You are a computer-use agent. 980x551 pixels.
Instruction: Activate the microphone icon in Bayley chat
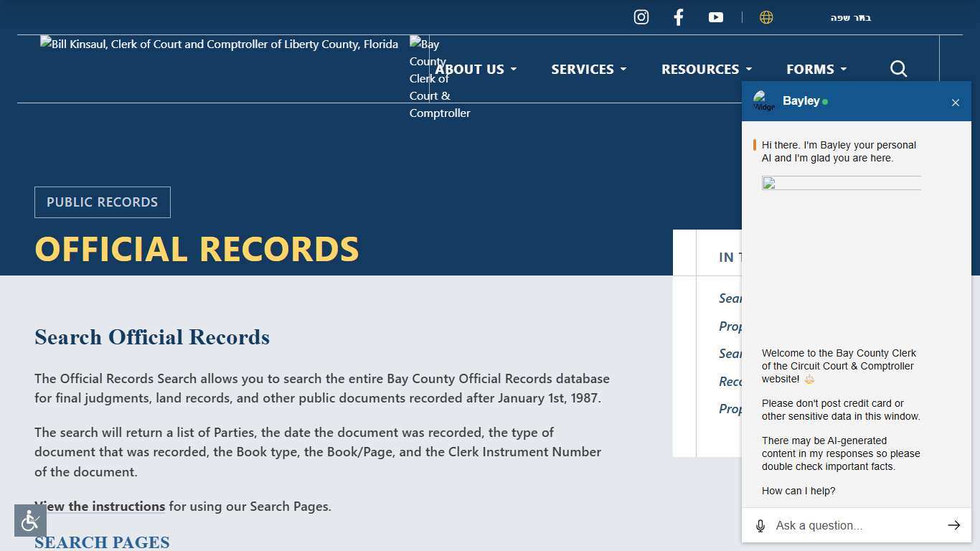[760, 525]
